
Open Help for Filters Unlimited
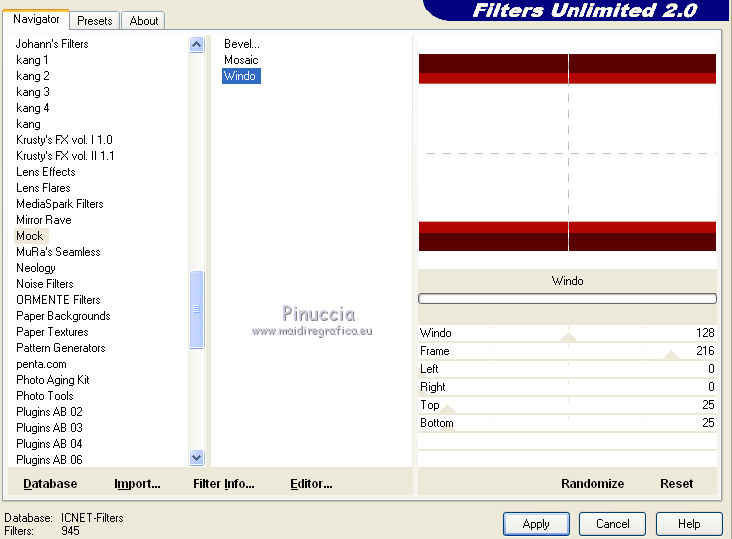[x=689, y=524]
